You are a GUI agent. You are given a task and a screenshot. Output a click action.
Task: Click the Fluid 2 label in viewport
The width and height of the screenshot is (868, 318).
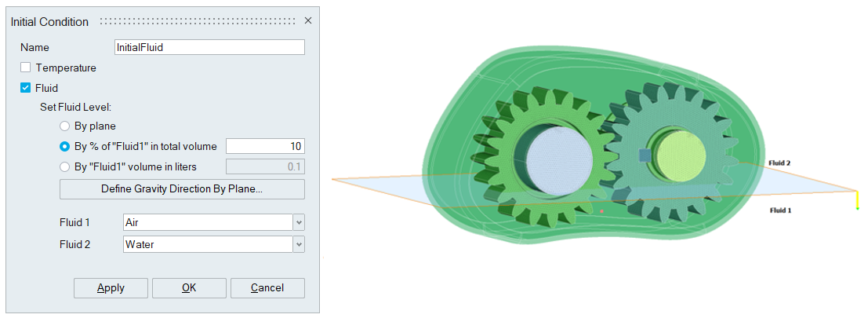point(779,163)
